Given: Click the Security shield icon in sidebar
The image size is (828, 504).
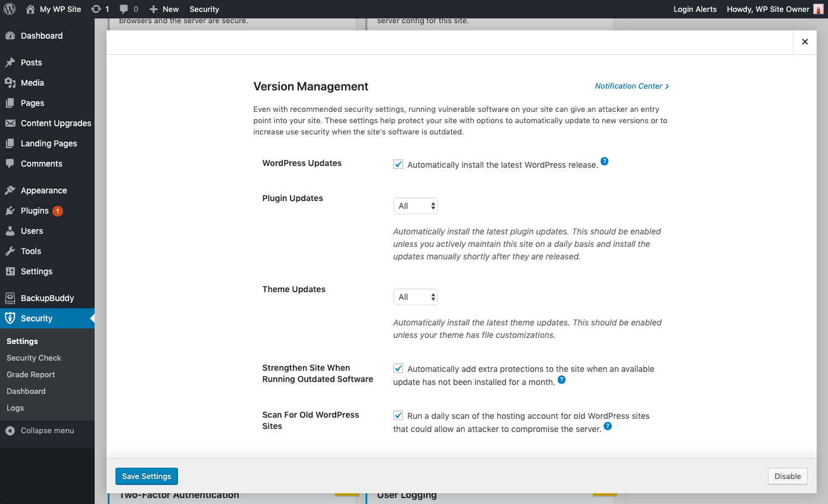Looking at the screenshot, I should pos(10,318).
